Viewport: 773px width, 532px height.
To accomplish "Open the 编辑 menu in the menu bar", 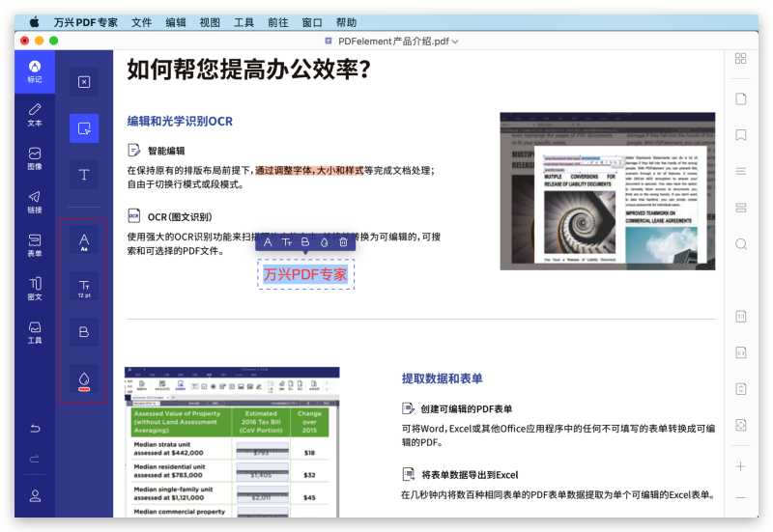I will (176, 21).
